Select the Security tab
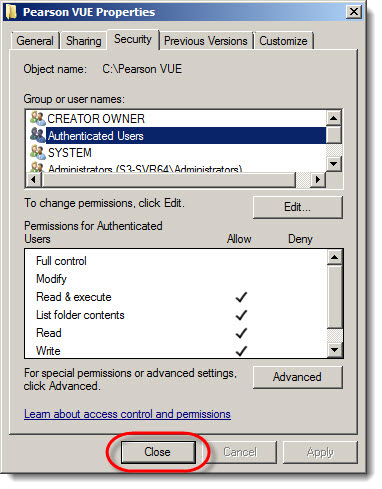Viewport: 382px width, 489px height. [133, 39]
